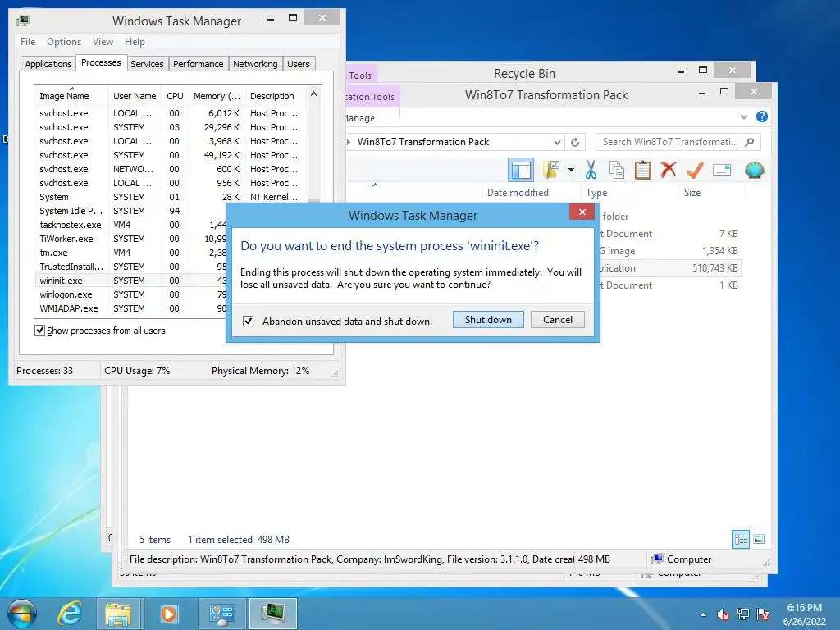Click the Paste clipboard icon
Screen dimensions: 840x630
point(642,170)
